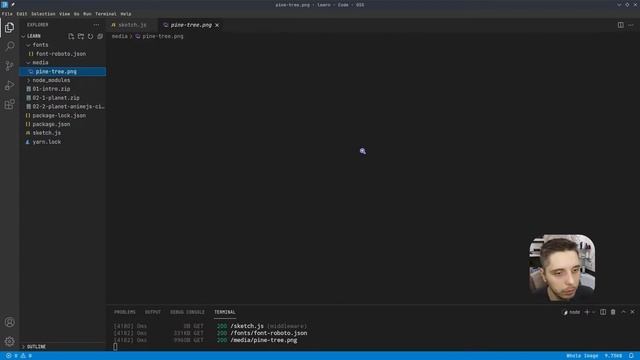Image resolution: width=640 pixels, height=360 pixels.
Task: Select the node terminal instance label
Action: click(571, 312)
